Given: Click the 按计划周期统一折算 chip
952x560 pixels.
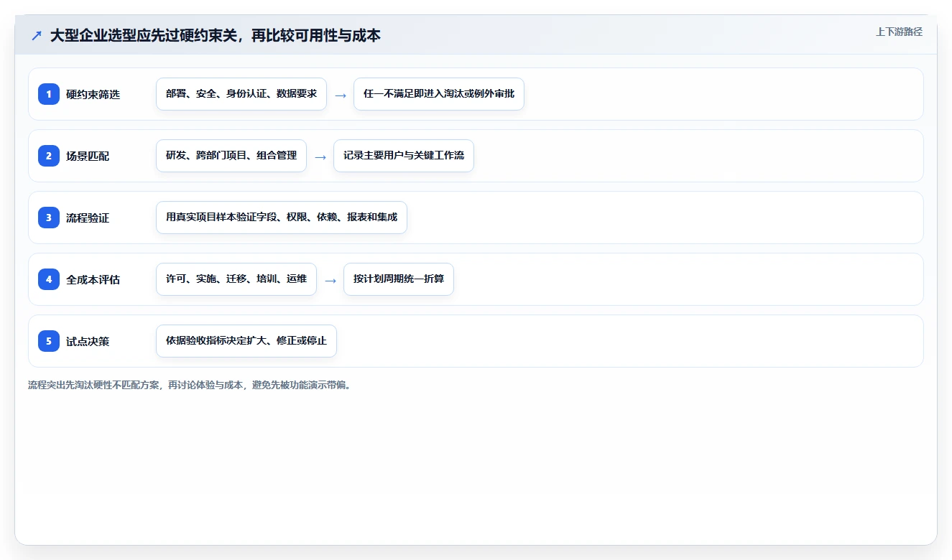Looking at the screenshot, I should coord(399,279).
